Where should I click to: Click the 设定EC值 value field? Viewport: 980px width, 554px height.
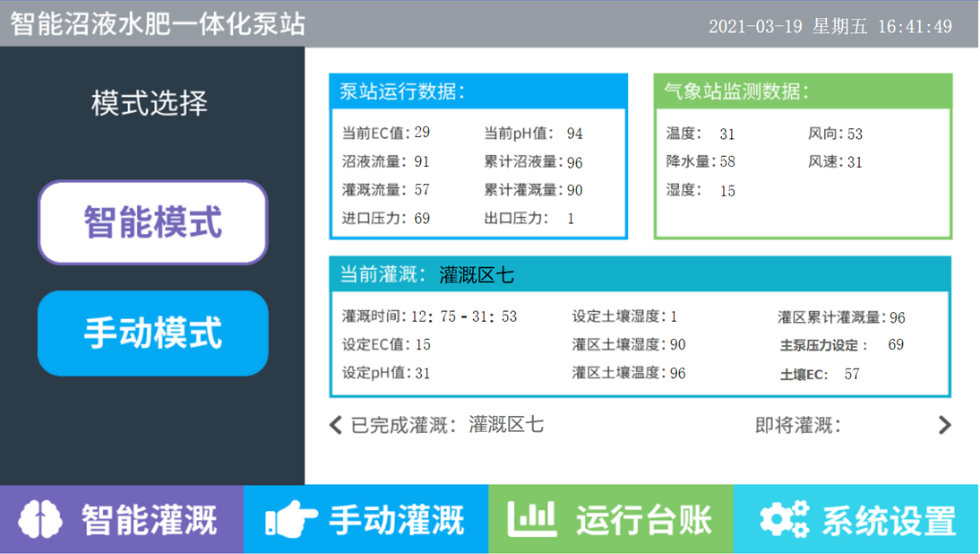click(x=423, y=345)
